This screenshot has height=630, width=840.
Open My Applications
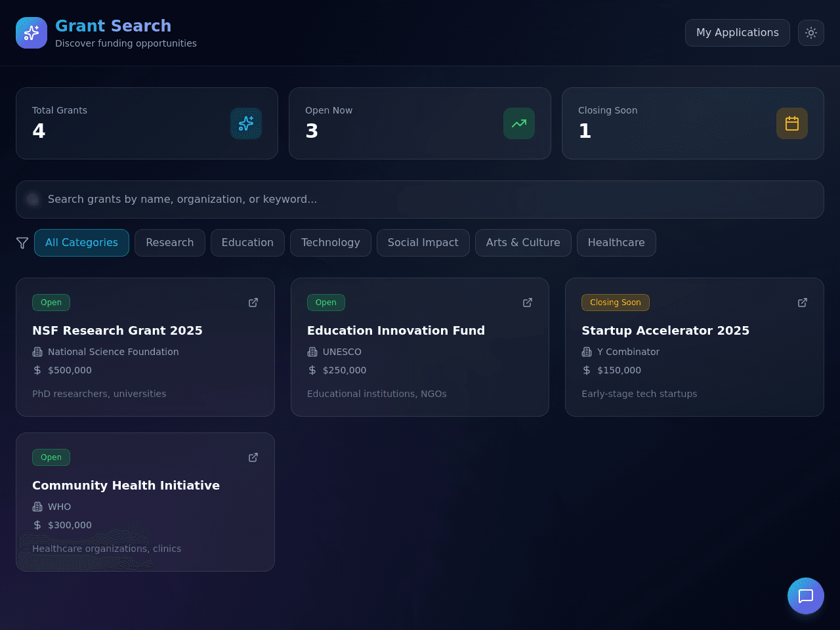click(x=738, y=33)
